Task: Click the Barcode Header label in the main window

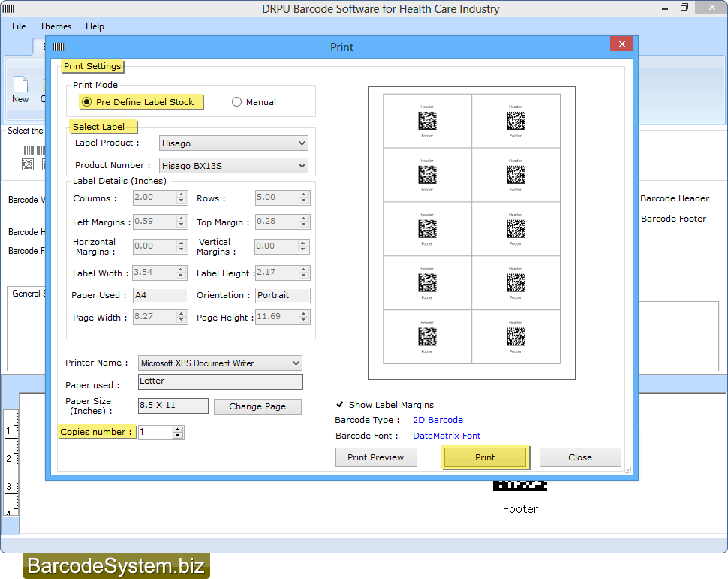Action: [x=675, y=198]
